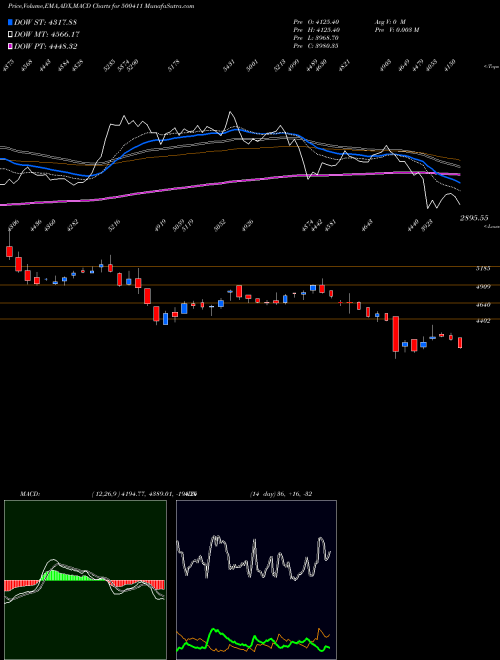This screenshot has width=500, height=660.
Task: Click the blue DOW ST legend swatch
Action: point(11,22)
